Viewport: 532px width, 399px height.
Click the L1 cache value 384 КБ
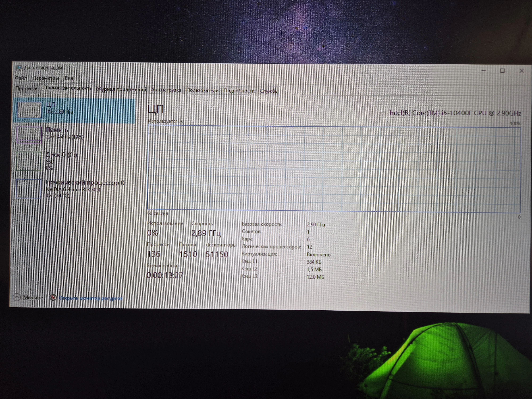[x=314, y=262]
